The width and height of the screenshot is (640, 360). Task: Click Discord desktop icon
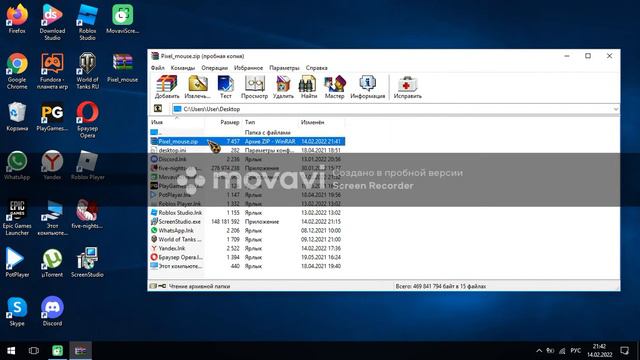click(52, 311)
